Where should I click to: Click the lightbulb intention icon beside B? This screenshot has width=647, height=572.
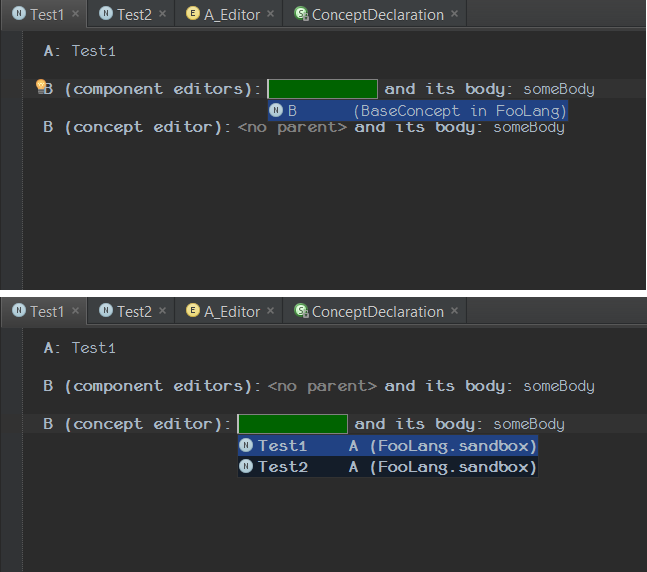41,87
